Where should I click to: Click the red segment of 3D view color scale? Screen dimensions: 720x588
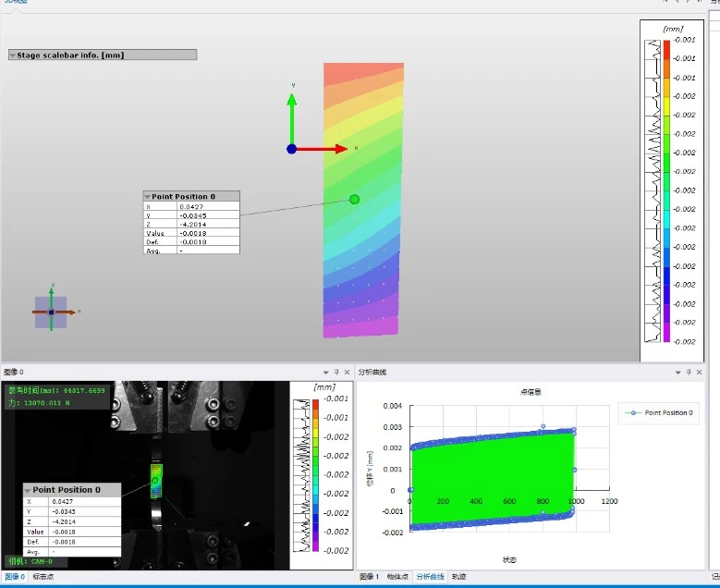click(x=666, y=50)
